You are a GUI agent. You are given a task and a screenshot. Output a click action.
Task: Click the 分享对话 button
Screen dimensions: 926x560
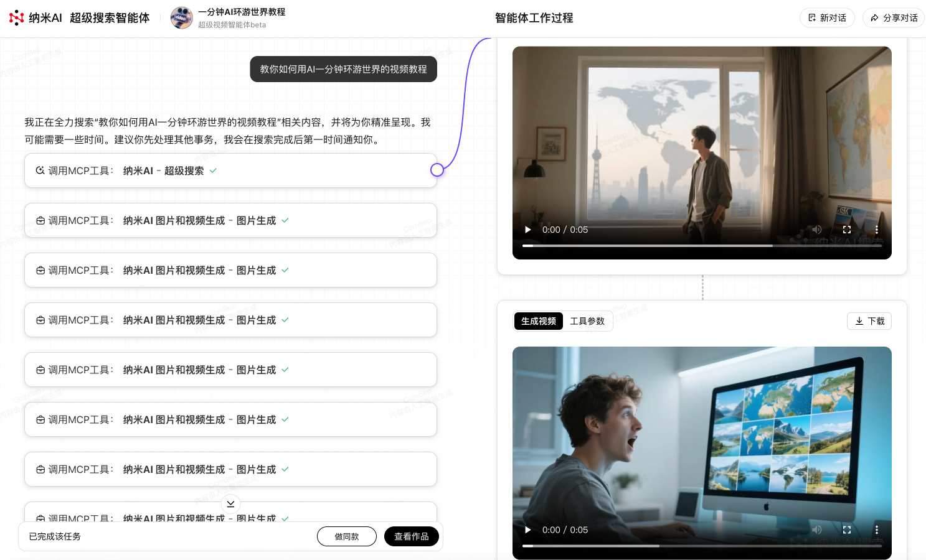click(x=893, y=18)
